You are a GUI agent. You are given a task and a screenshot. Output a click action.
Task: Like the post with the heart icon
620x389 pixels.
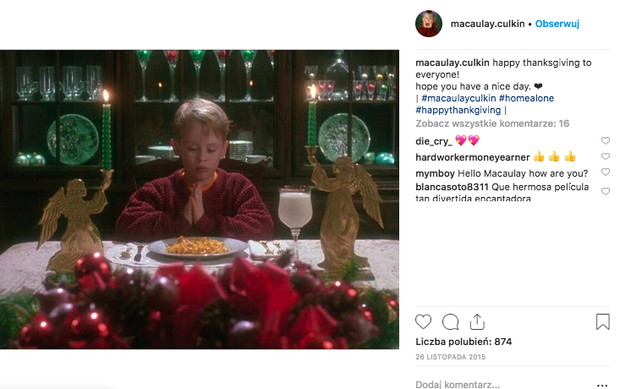423,322
